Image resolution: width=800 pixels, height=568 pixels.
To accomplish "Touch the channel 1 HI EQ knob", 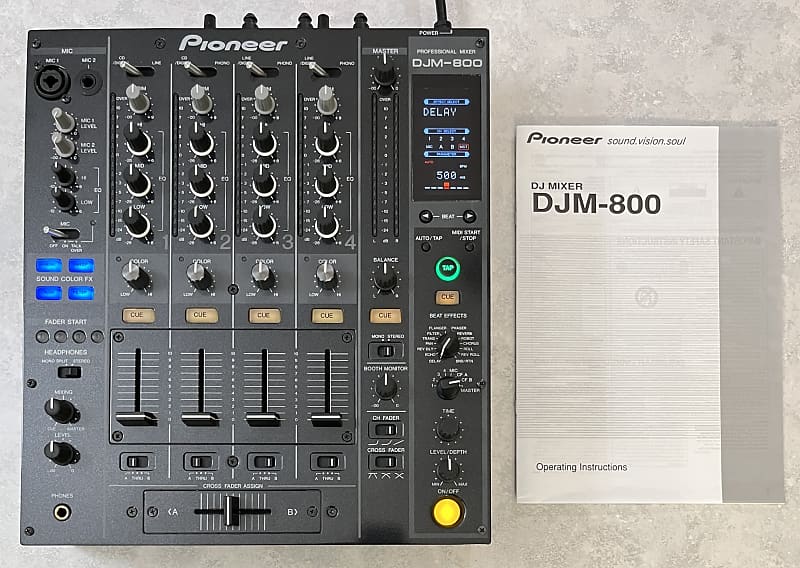I will tap(137, 141).
